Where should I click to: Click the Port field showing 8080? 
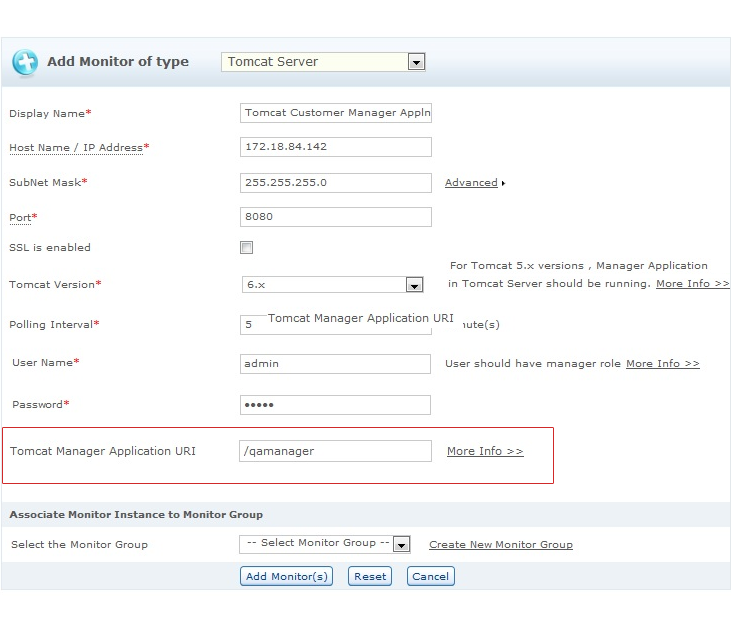336,217
